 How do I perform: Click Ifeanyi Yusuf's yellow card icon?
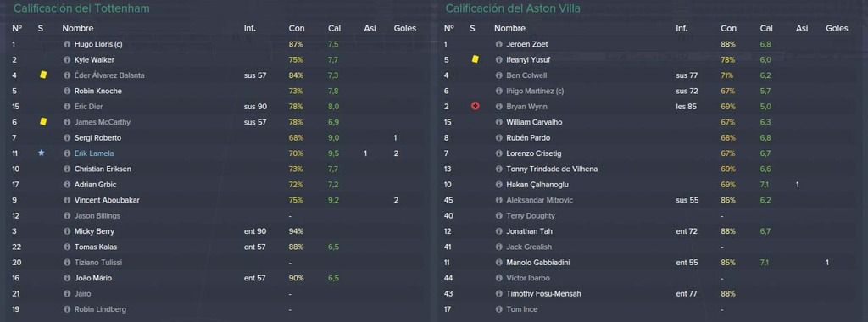tap(475, 59)
